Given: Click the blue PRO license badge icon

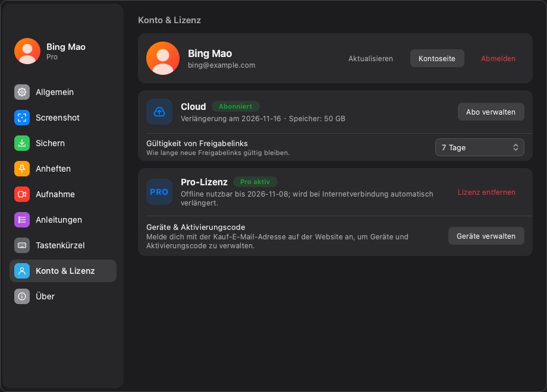Looking at the screenshot, I should [159, 192].
